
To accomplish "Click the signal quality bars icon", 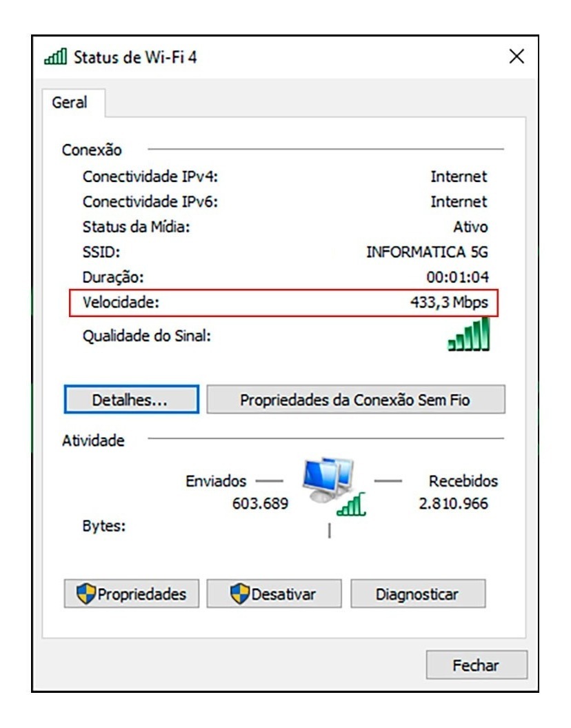I will pos(468,334).
